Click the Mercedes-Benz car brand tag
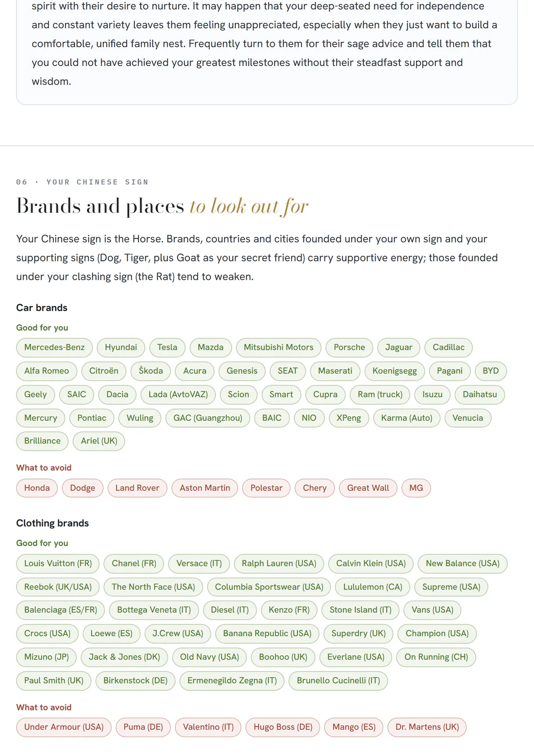 54,347
